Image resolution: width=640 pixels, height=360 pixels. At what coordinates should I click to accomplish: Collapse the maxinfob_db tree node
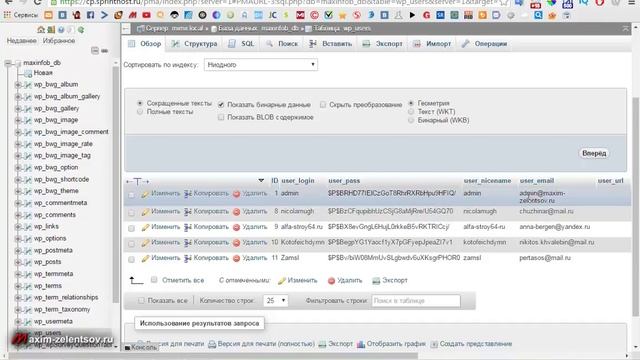coord(8,63)
